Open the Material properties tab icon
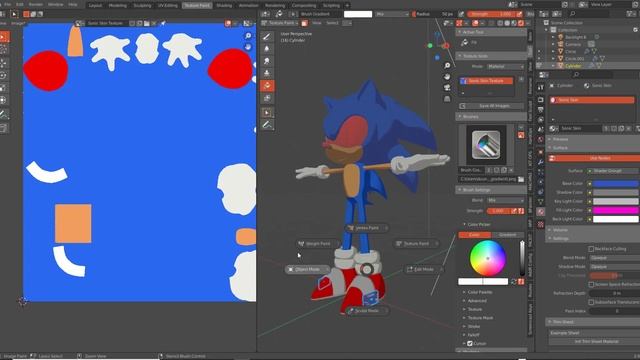The image size is (640, 360). click(x=540, y=212)
